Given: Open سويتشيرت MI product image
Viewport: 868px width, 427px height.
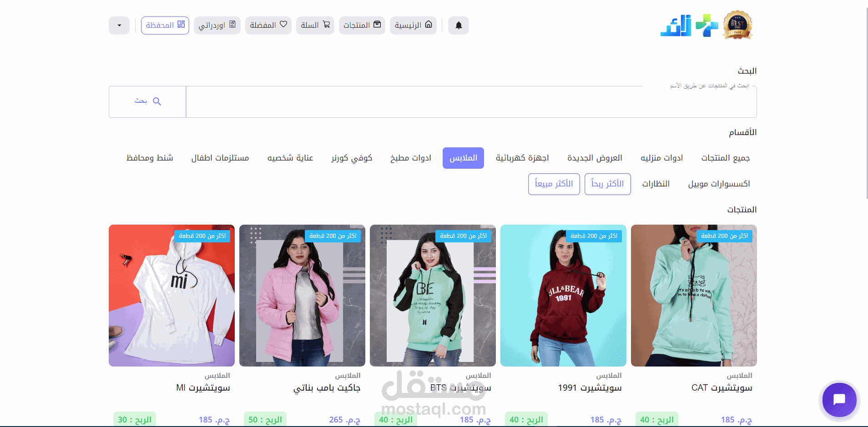Looking at the screenshot, I should pos(172,296).
